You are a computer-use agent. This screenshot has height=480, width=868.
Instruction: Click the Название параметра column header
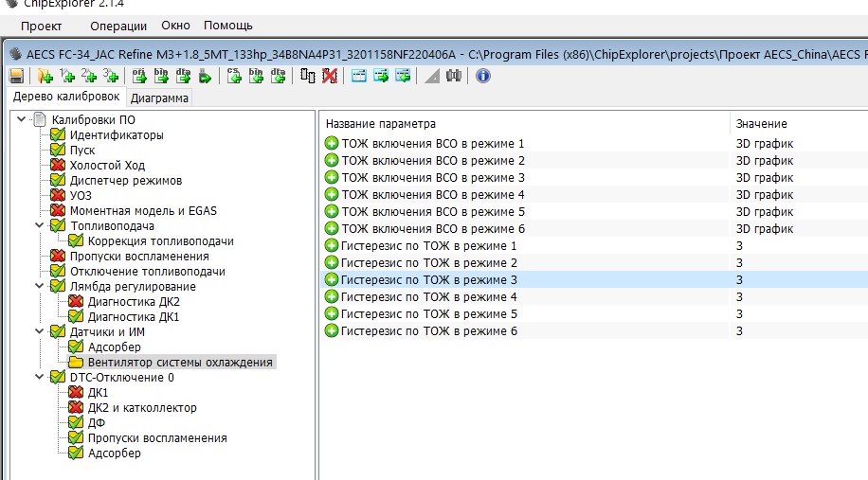(381, 124)
